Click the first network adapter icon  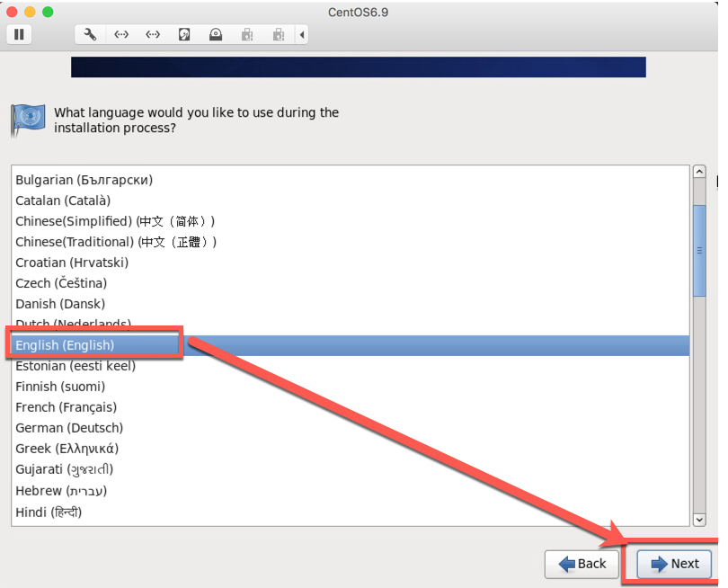[x=121, y=34]
